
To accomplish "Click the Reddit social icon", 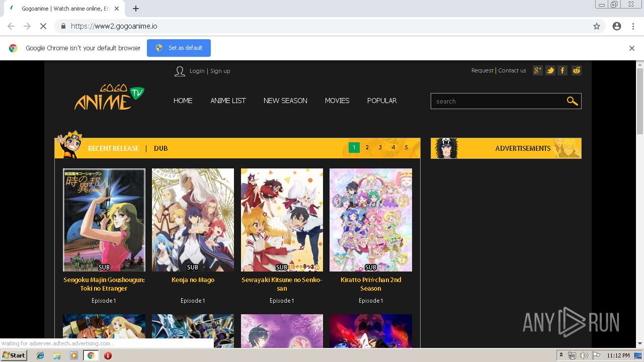I will [x=577, y=70].
